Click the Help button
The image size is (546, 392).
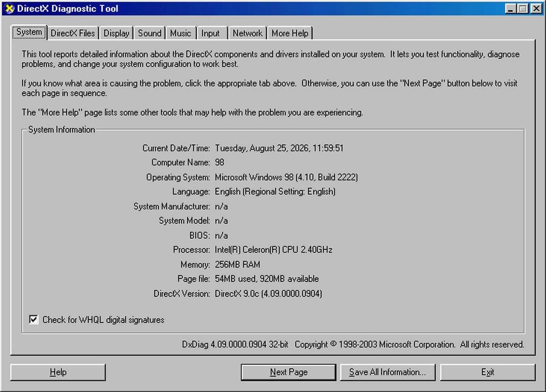coord(58,372)
